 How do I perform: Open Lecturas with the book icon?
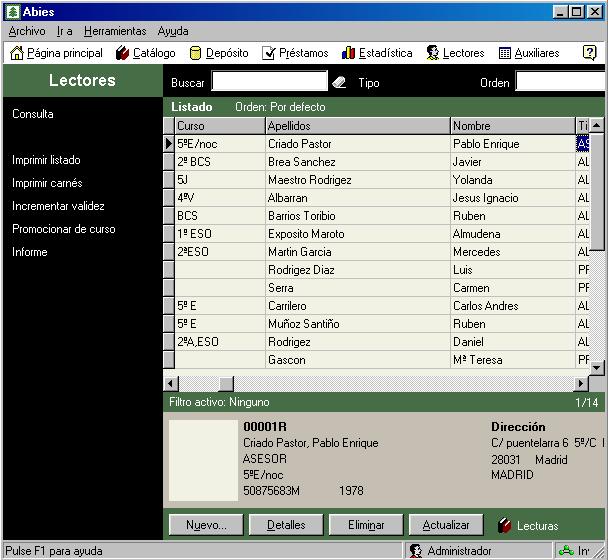(x=528, y=525)
